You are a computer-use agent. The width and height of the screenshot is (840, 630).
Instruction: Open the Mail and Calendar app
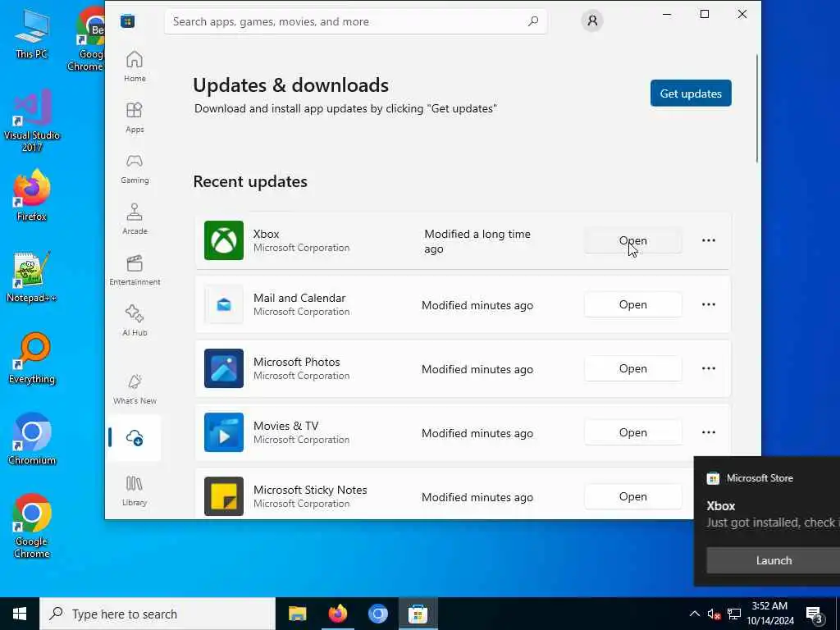tap(632, 304)
